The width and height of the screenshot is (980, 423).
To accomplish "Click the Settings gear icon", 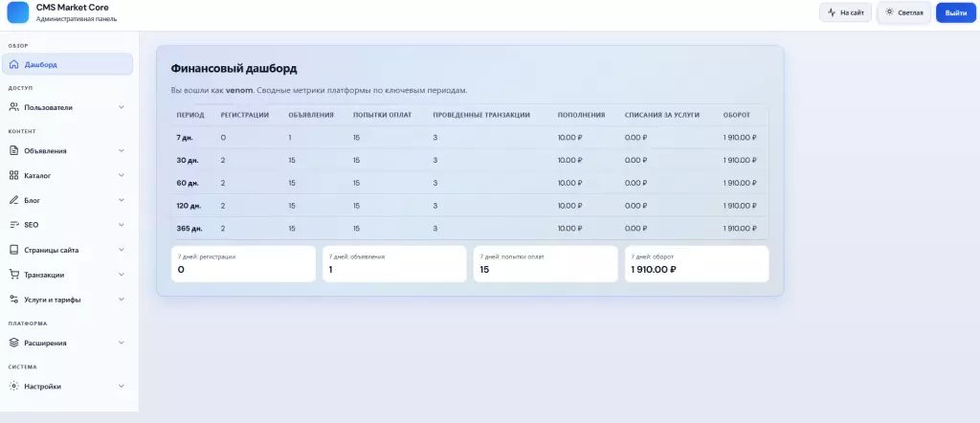I will [x=13, y=387].
